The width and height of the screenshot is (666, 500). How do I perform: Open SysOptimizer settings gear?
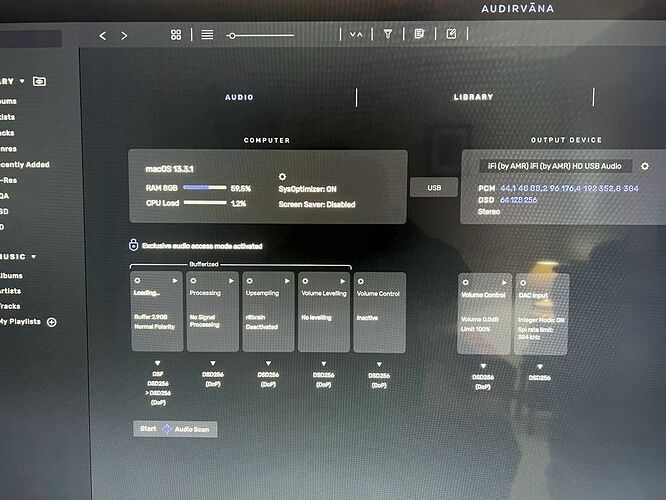coord(282,176)
